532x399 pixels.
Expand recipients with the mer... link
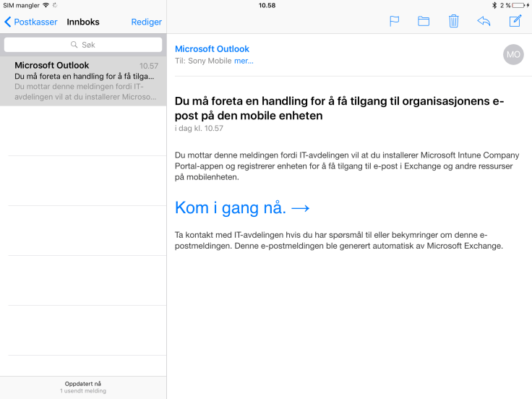244,61
